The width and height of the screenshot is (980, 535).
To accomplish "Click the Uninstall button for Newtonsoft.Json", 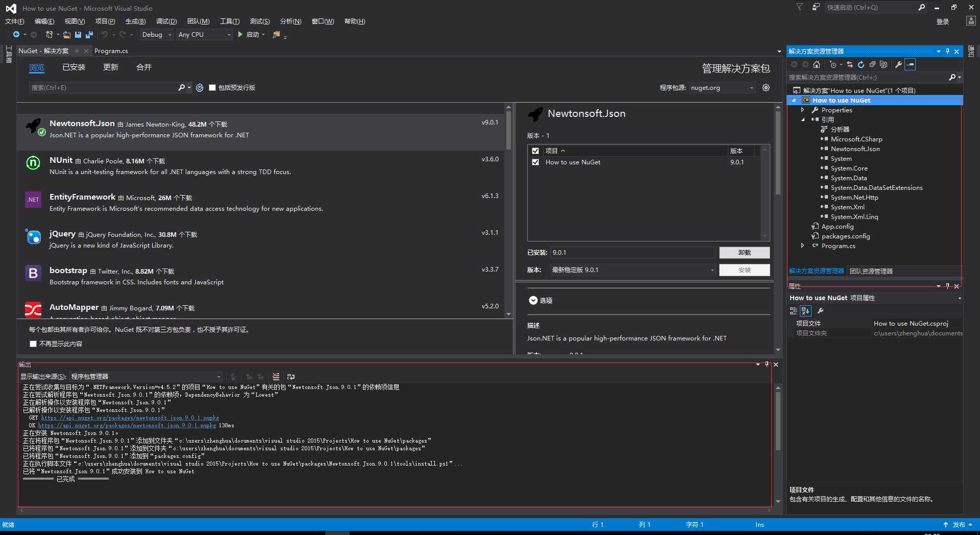I will pyautogui.click(x=744, y=253).
